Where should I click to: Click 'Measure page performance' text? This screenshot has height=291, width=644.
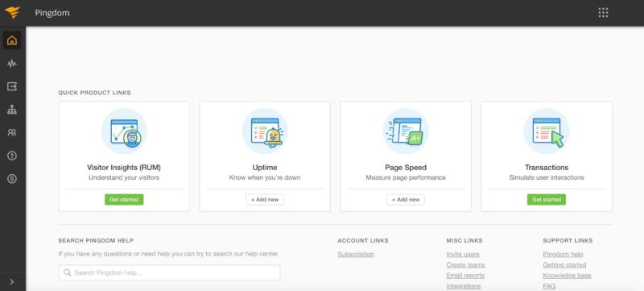[406, 177]
